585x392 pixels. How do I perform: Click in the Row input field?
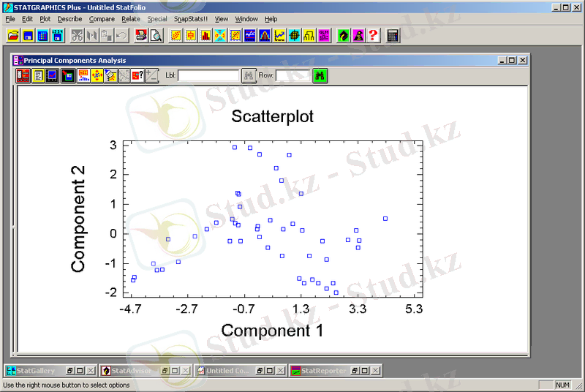(x=292, y=75)
